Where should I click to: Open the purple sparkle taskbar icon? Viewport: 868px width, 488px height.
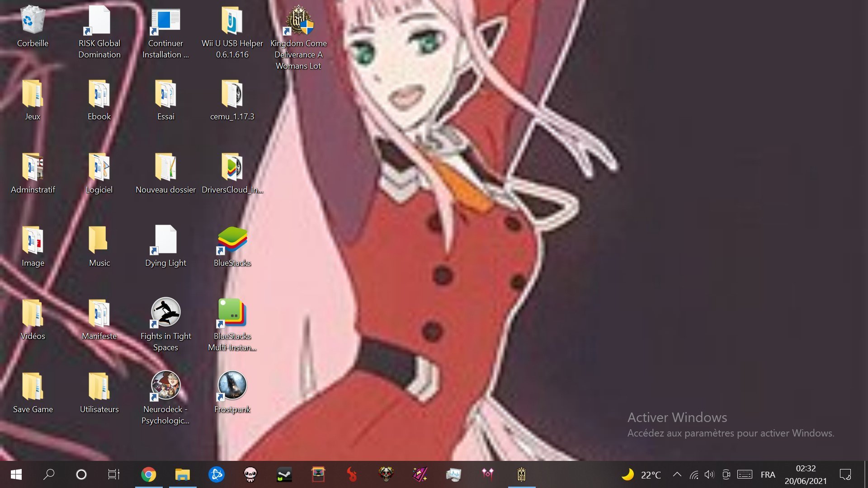(420, 474)
